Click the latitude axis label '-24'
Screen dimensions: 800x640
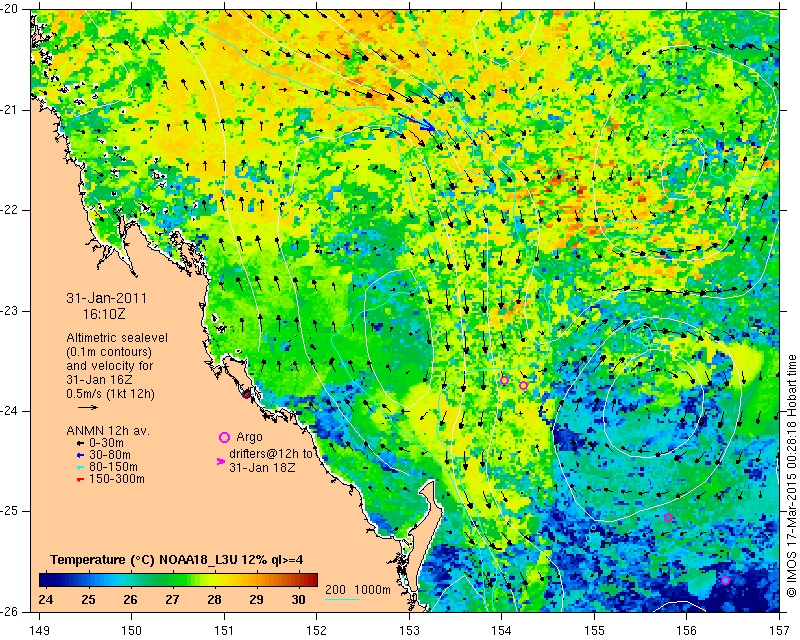tap(10, 411)
